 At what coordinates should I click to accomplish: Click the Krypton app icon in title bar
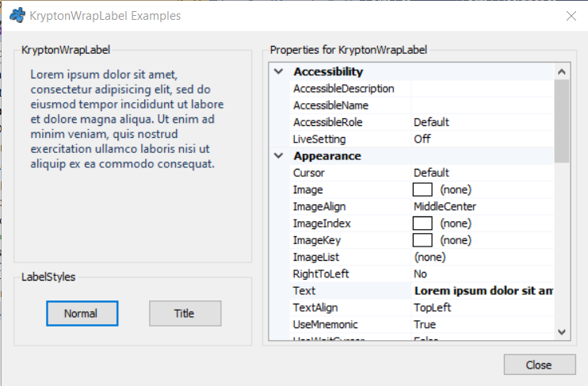click(x=17, y=15)
